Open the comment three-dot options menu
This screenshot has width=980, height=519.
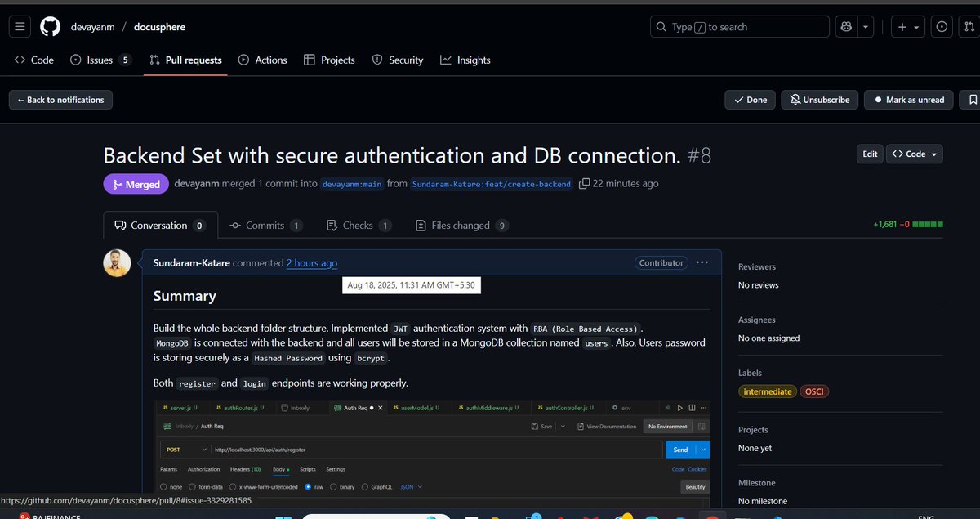(702, 262)
